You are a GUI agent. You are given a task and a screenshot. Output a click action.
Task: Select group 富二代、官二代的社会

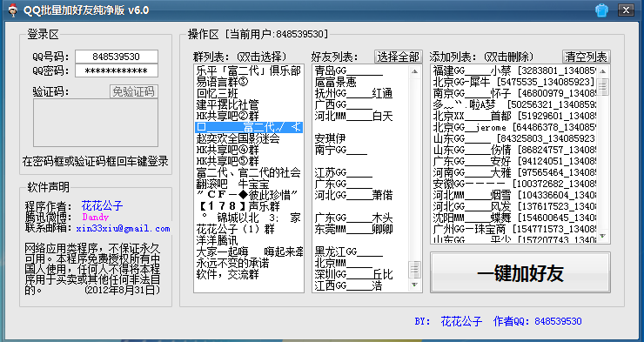[x=249, y=172]
